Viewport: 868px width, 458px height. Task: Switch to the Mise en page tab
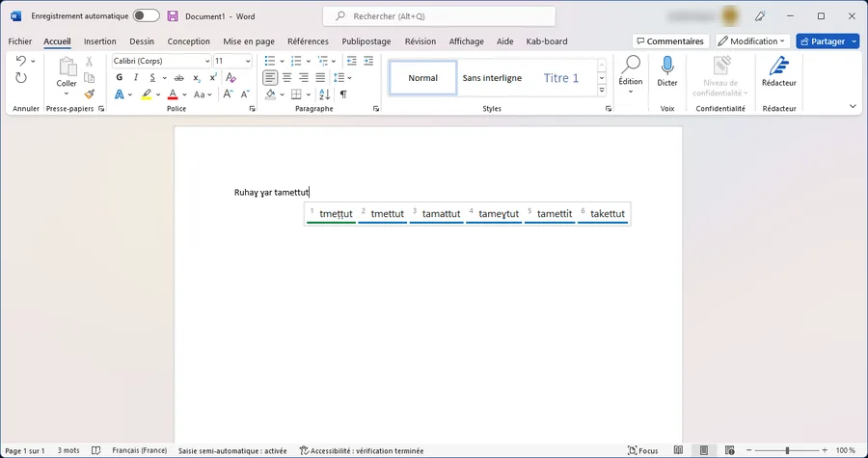coord(249,40)
